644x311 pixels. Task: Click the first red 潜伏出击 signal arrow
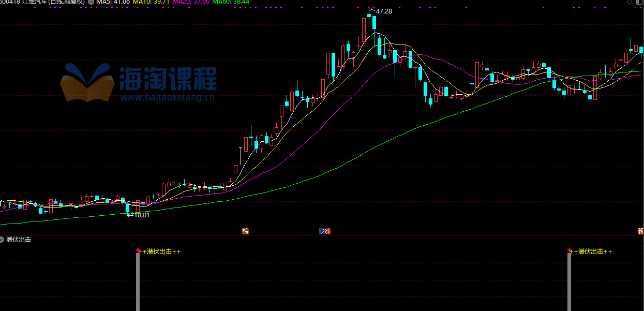pos(138,250)
